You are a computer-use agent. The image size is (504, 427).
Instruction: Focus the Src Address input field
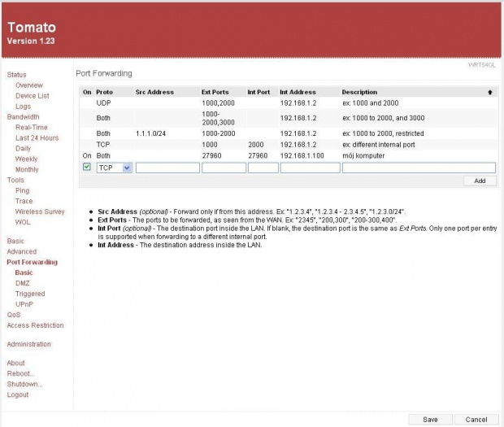coord(167,168)
